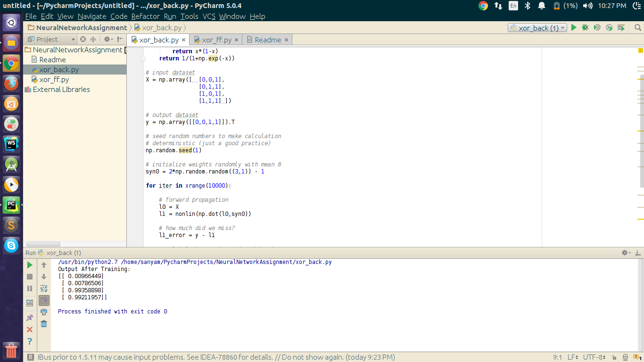
Task: Click the line separator LF indicator
Action: pyautogui.click(x=573, y=357)
